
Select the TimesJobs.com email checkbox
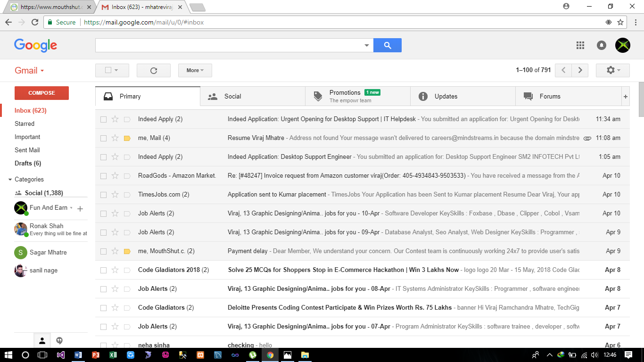point(104,195)
